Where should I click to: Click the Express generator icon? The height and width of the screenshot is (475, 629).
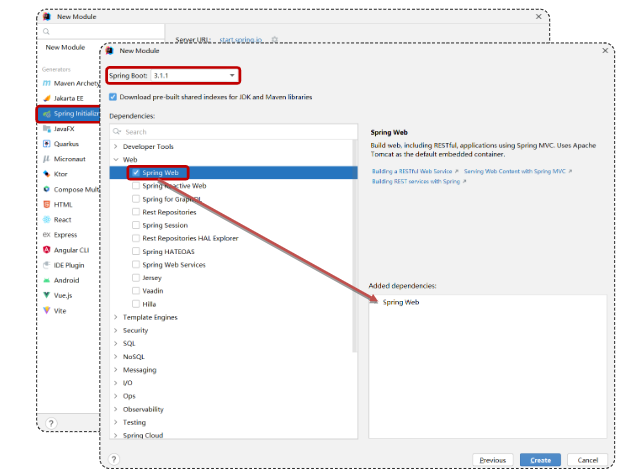47,235
